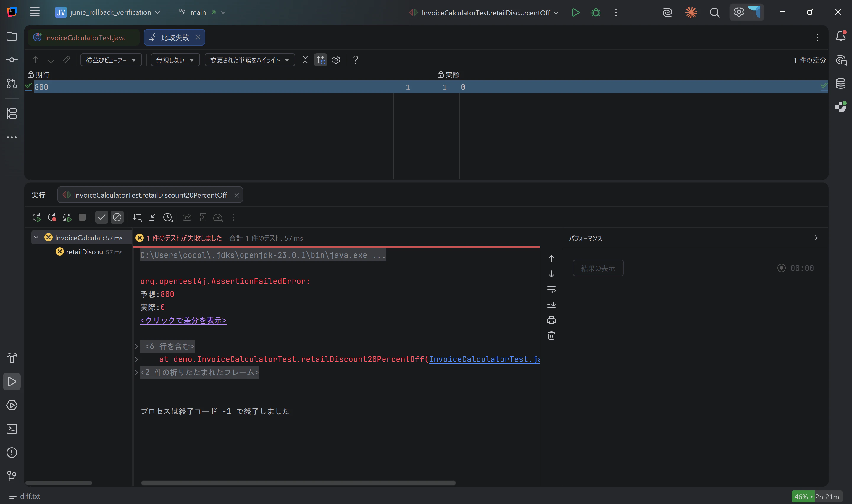Toggle lock on the 実際 pane
The height and width of the screenshot is (504, 852).
[440, 74]
